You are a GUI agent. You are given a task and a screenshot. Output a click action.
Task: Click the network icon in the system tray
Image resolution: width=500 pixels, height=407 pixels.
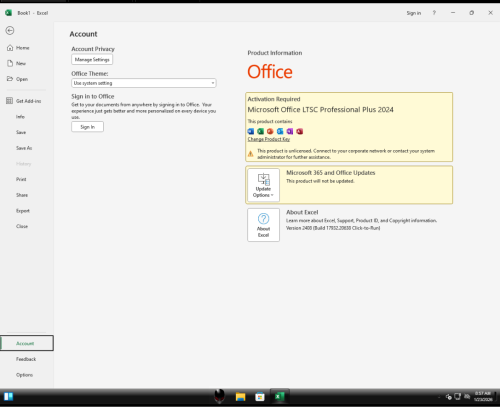[x=458, y=396]
